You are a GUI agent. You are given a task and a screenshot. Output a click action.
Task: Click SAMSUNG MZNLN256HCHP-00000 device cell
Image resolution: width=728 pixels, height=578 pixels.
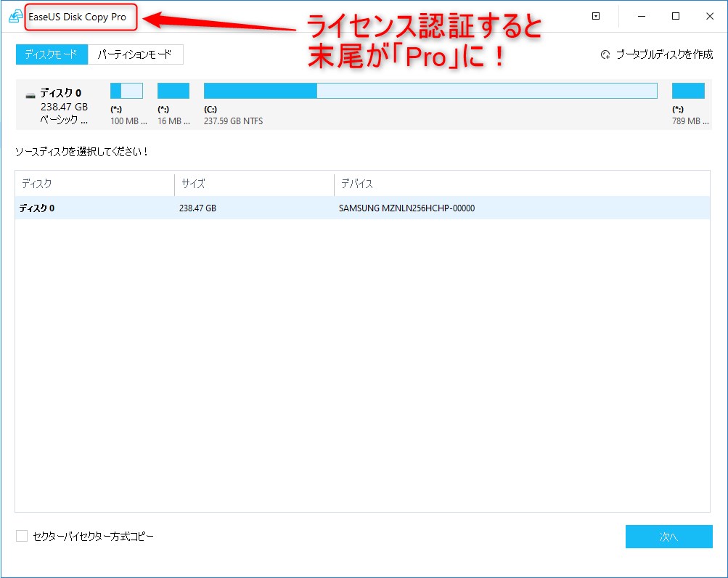tap(406, 208)
